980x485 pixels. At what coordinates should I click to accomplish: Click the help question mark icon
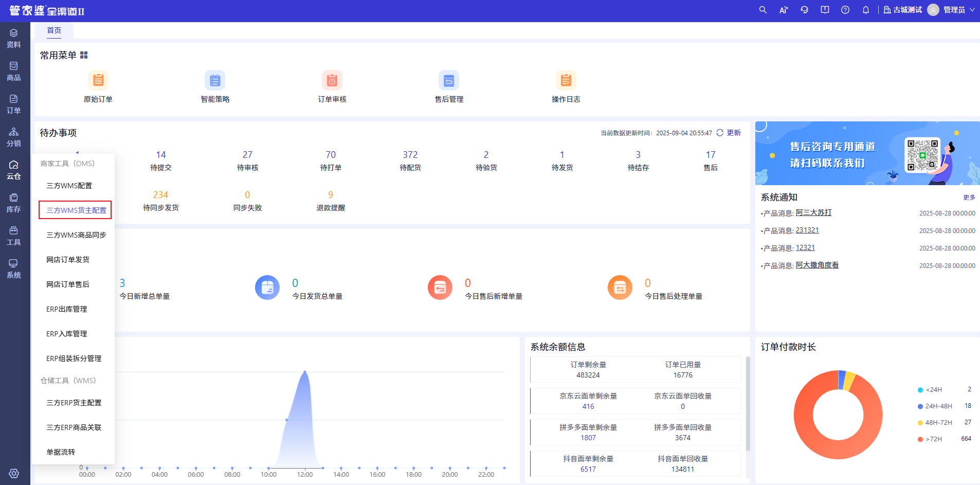845,10
